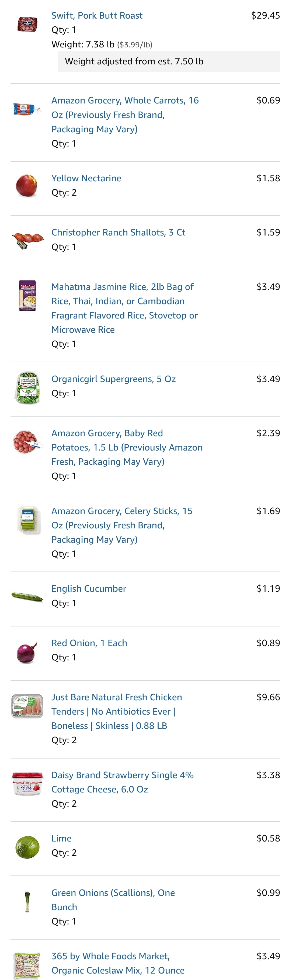289x980 pixels.
Task: Open the English Cucumber image
Action: [x=27, y=597]
